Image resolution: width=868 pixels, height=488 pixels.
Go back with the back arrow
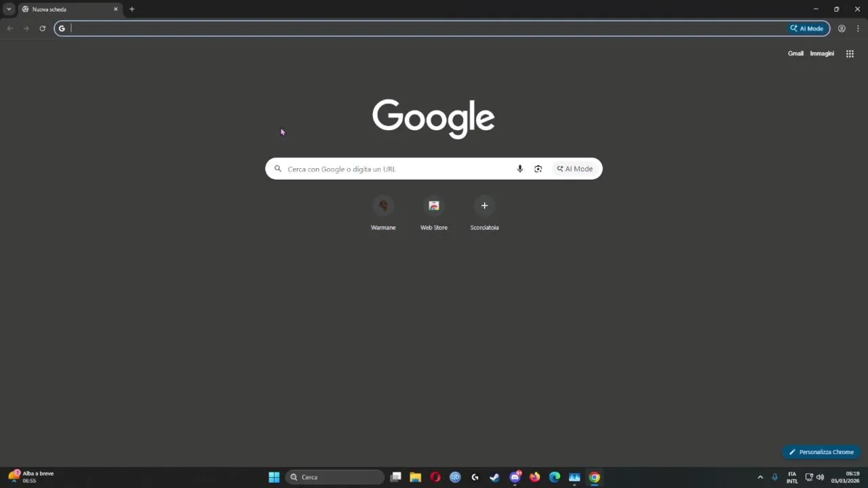click(10, 28)
